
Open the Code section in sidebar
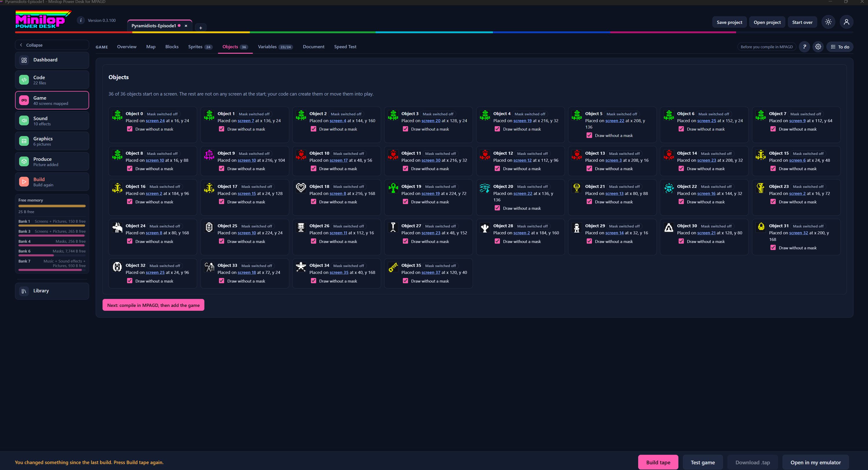(52, 80)
